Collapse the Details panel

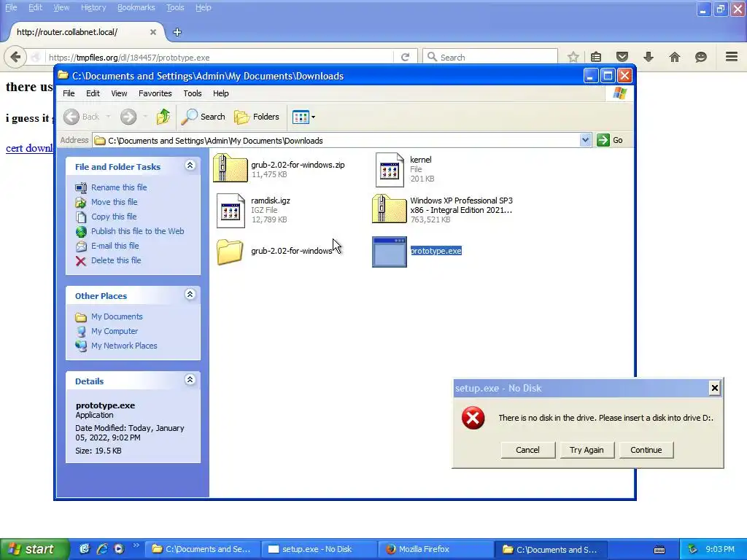coord(190,379)
